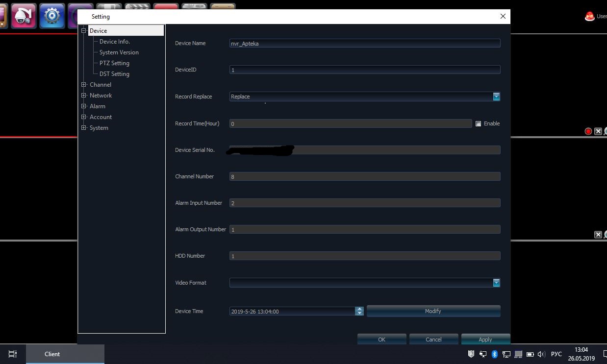Expand the Network tree node
This screenshot has height=364, width=607.
84,96
